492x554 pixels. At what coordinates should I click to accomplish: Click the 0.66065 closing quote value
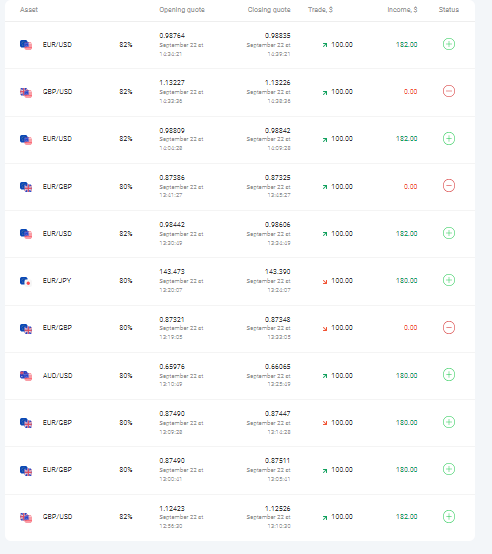click(277, 366)
